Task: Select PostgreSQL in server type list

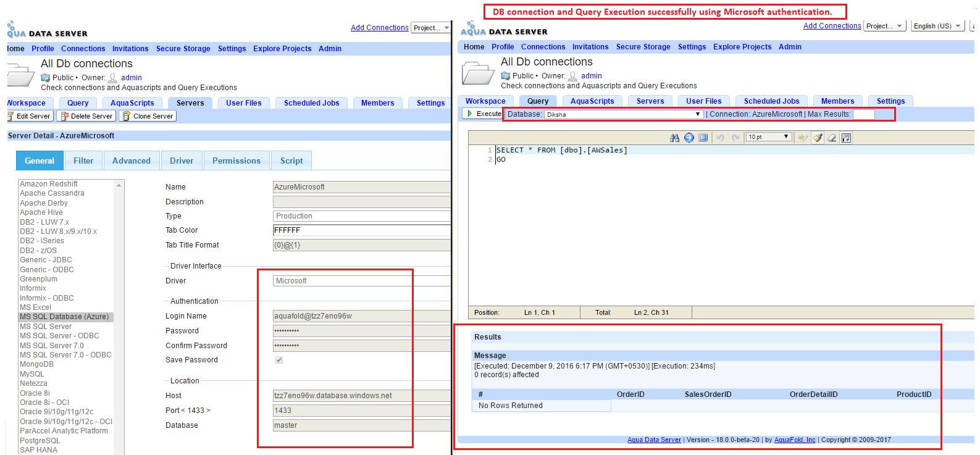Action: pos(40,441)
